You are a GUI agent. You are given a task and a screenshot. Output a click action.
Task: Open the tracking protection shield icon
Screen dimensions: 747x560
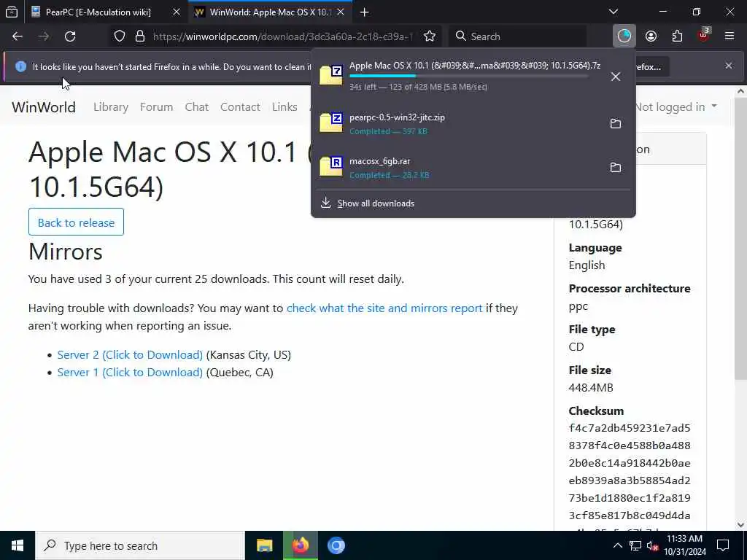pos(120,36)
